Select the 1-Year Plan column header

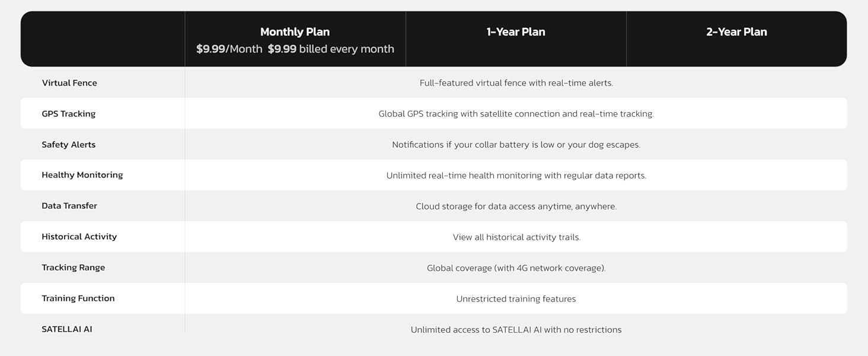[x=516, y=32]
